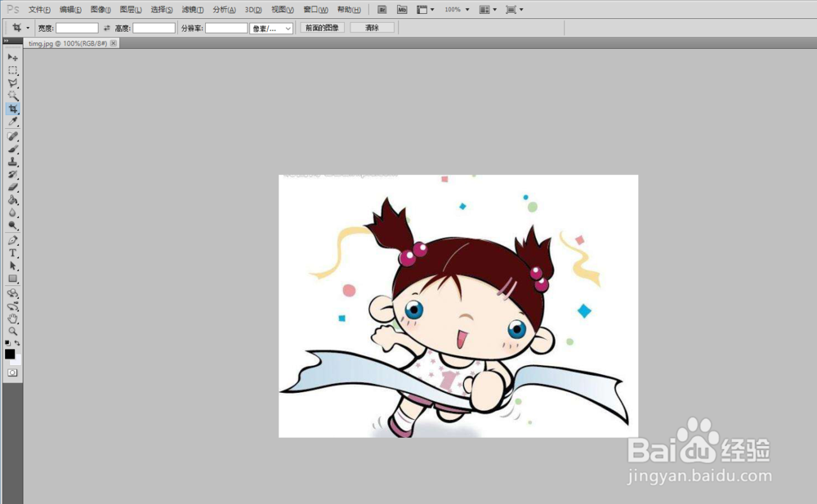The width and height of the screenshot is (817, 504).
Task: Open the 图层(L) menu
Action: [130, 9]
